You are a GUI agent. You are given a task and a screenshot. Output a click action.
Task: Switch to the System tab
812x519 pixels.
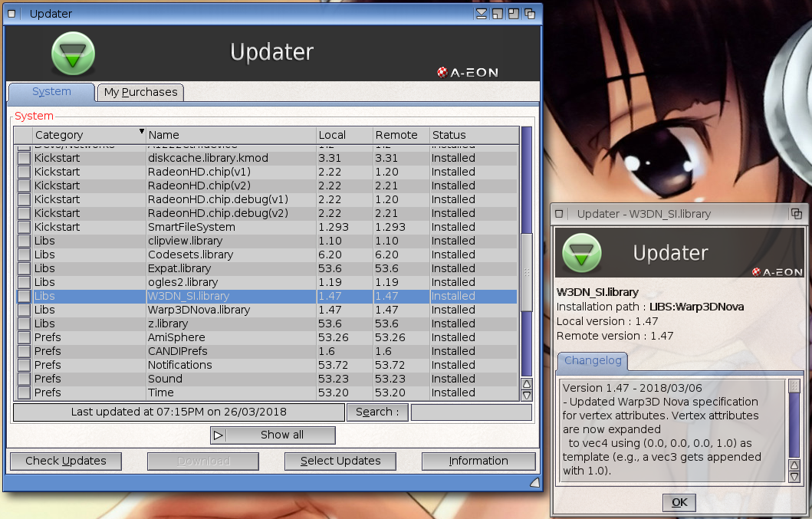coord(51,92)
